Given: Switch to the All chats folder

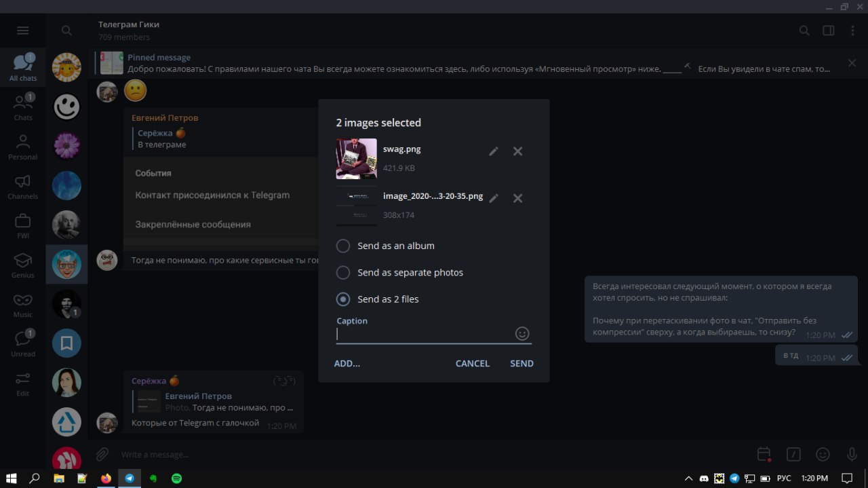Looking at the screenshot, I should click(x=23, y=68).
